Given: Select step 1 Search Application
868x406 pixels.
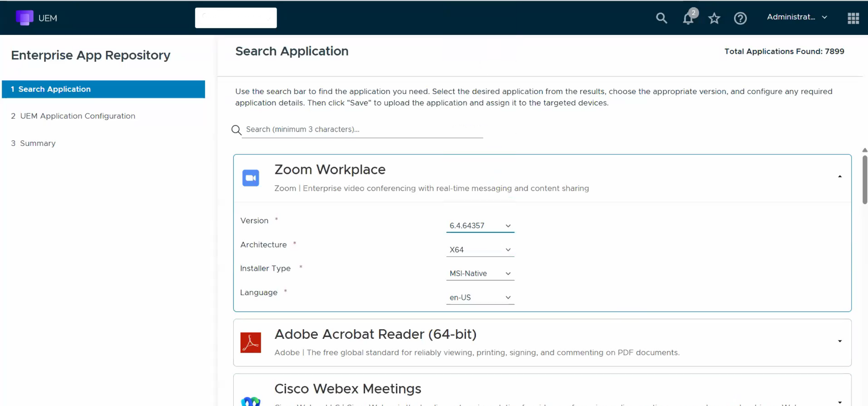Looking at the screenshot, I should (103, 89).
